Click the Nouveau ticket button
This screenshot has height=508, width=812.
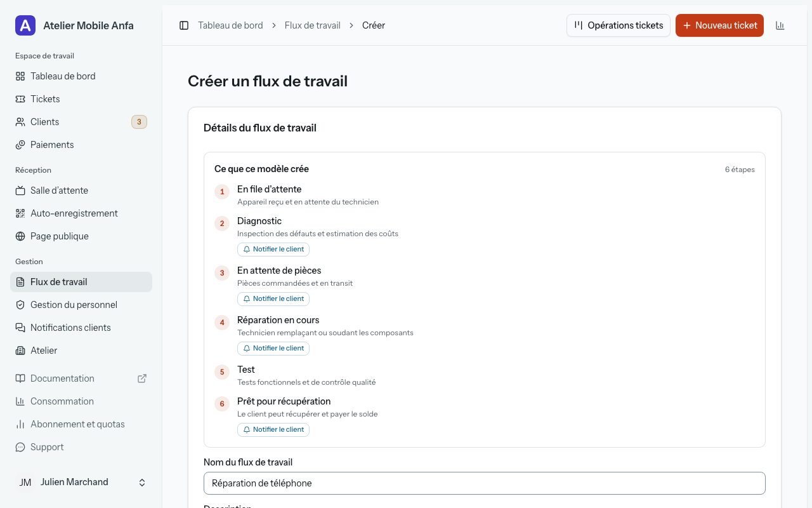pos(719,25)
